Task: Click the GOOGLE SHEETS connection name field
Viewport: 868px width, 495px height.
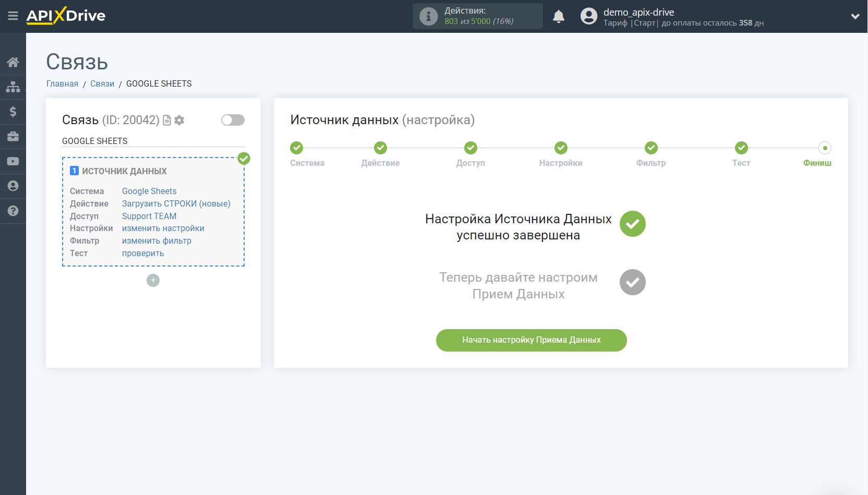Action: coord(153,141)
